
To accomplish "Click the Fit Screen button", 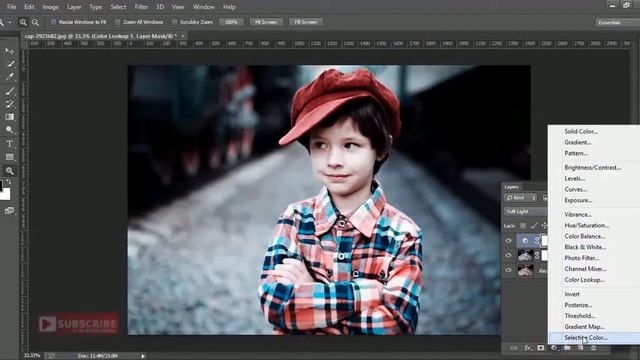I will [266, 22].
